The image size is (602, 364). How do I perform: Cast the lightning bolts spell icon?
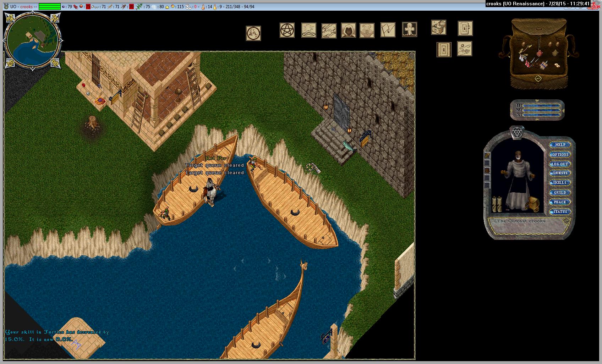click(329, 31)
